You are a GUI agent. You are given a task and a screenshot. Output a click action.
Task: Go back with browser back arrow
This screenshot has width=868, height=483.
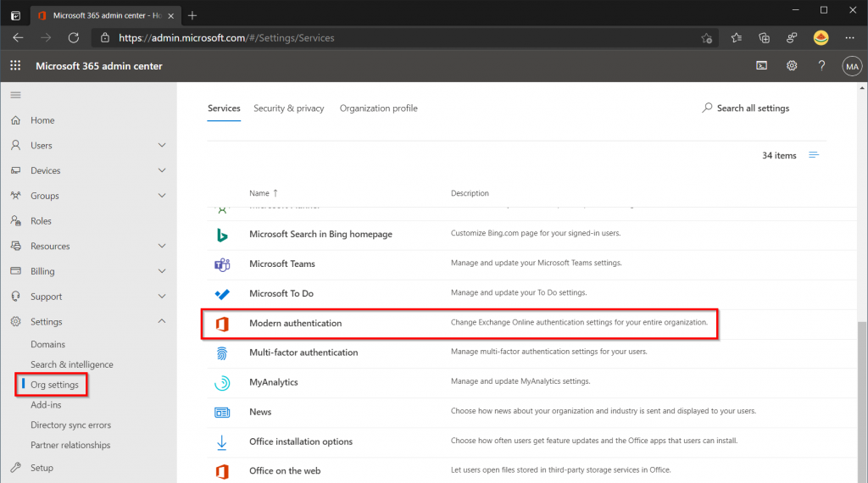click(x=18, y=37)
